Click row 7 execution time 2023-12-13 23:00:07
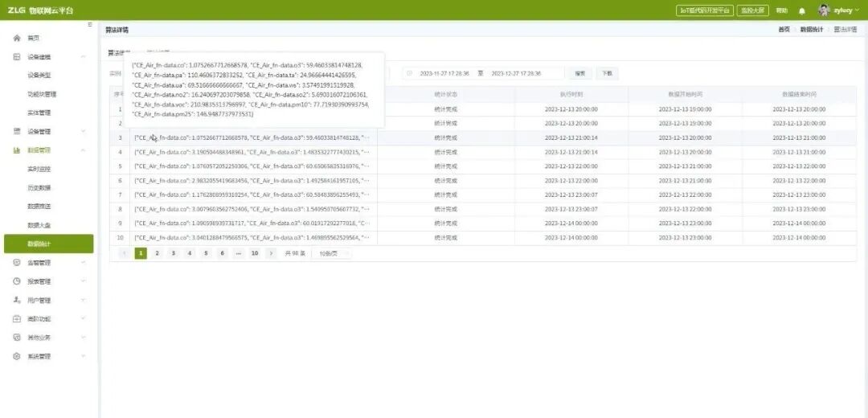868x418 pixels. [571, 195]
